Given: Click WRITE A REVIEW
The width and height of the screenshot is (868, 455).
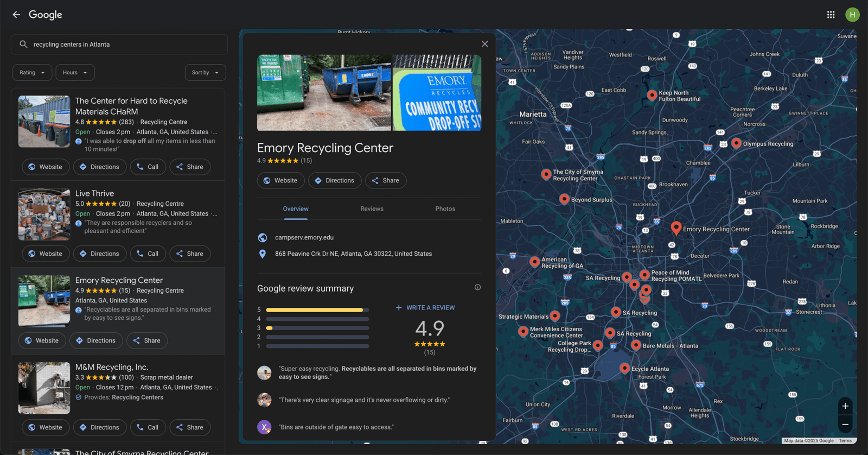Looking at the screenshot, I should click(x=425, y=307).
